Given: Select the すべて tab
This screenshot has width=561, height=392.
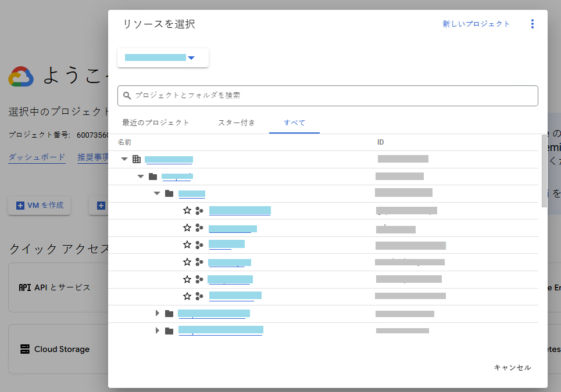Looking at the screenshot, I should (x=295, y=123).
